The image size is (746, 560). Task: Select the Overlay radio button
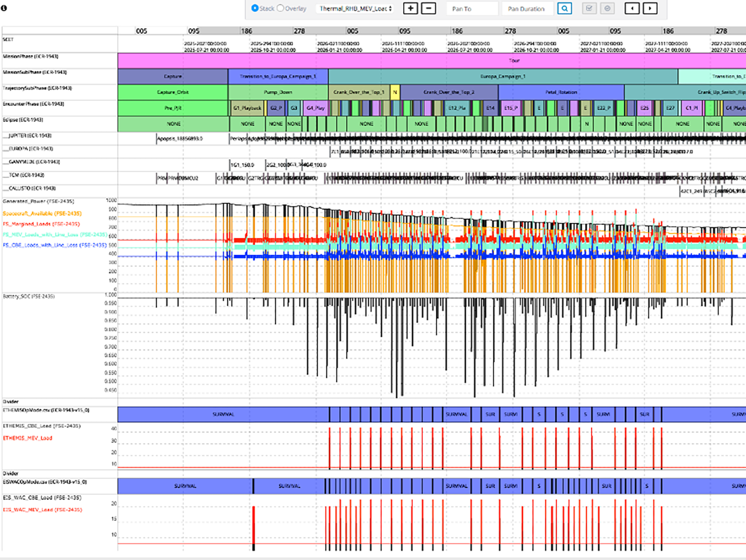pos(280,8)
